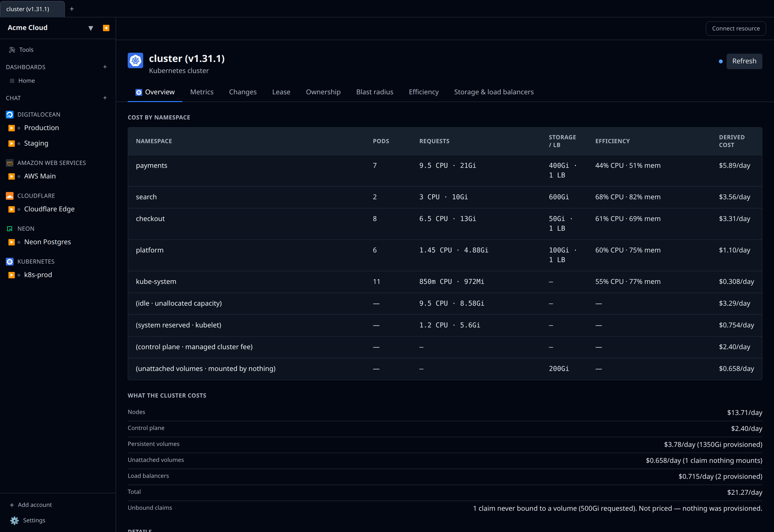Expand the Production account arrow
Screen dimensions: 774x532
click(12, 128)
